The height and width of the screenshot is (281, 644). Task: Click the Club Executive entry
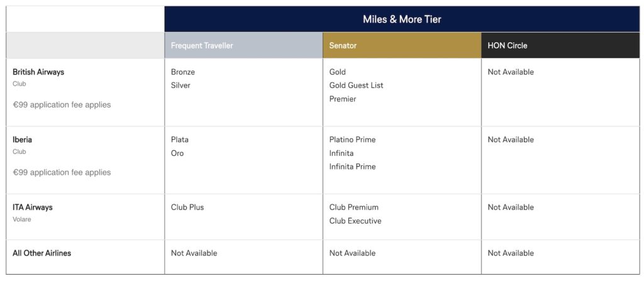355,221
